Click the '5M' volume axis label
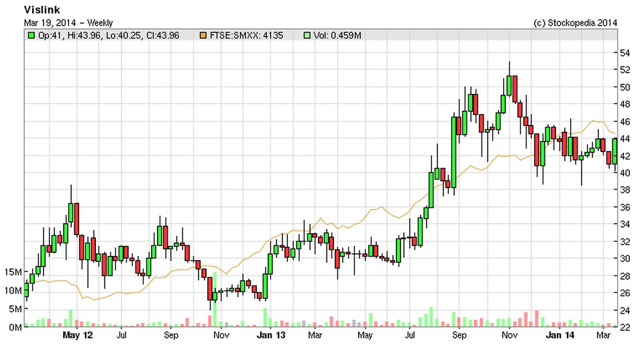 [15, 309]
